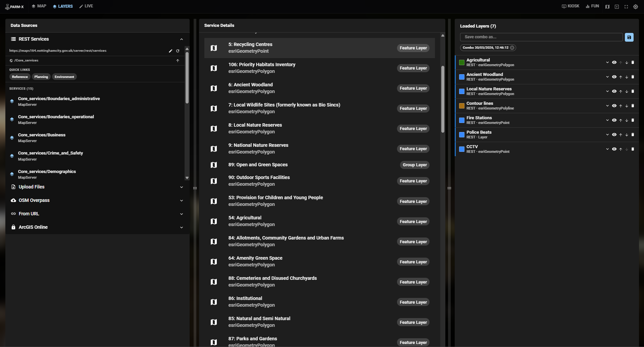
Task: Click the PARM-X logo
Action: (x=14, y=6)
